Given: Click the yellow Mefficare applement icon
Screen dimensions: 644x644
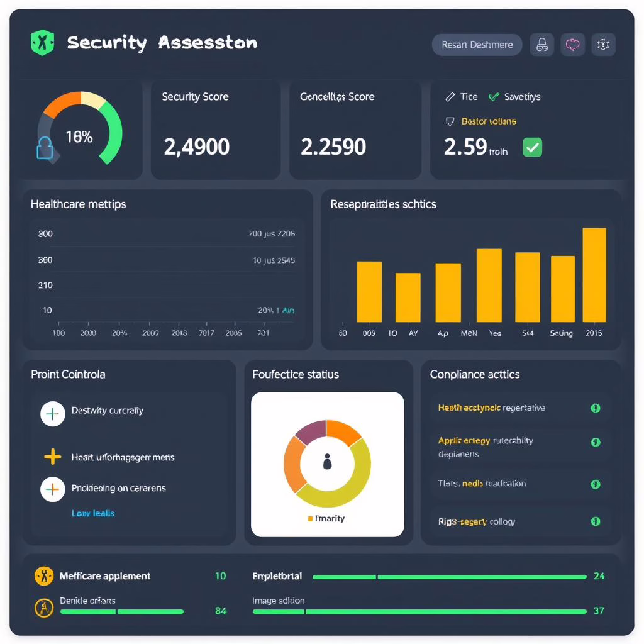Looking at the screenshot, I should 43,575.
